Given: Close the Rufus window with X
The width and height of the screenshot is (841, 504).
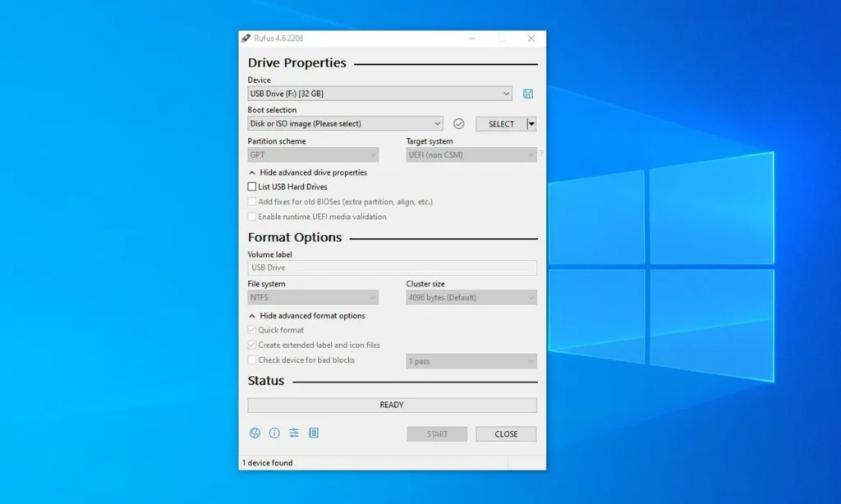Looking at the screenshot, I should (531, 38).
